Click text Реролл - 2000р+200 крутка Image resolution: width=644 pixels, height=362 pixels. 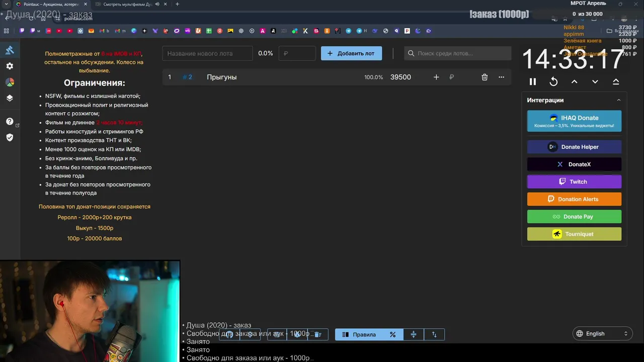pos(95,217)
